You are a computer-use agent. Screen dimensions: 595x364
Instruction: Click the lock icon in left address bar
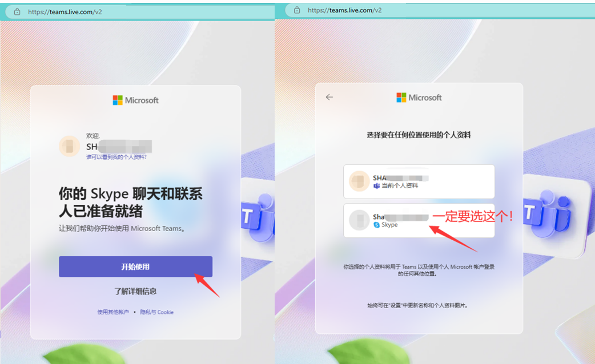pyautogui.click(x=17, y=12)
